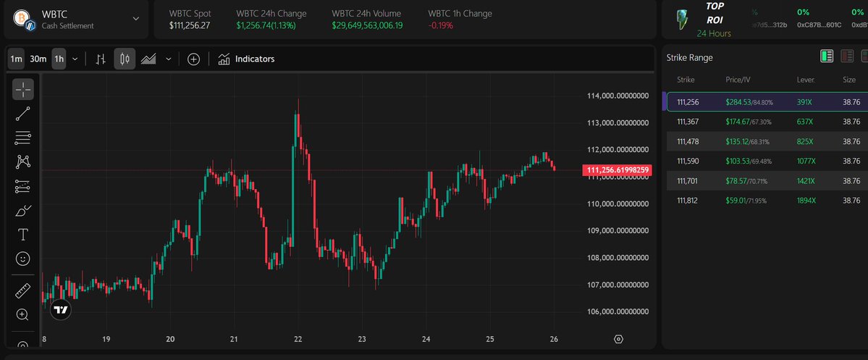
Task: Click the zoom in magnifier tool
Action: [23, 314]
